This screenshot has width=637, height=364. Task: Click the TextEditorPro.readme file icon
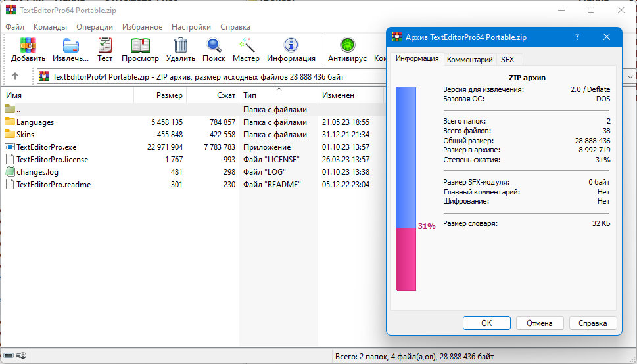[10, 184]
